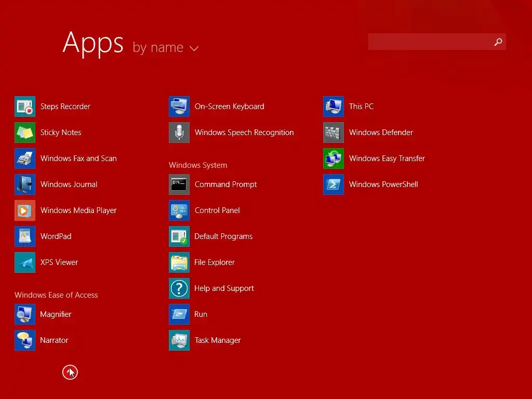This screenshot has height=399, width=532.
Task: Open Windows Fax and Scan icon
Action: click(25, 158)
